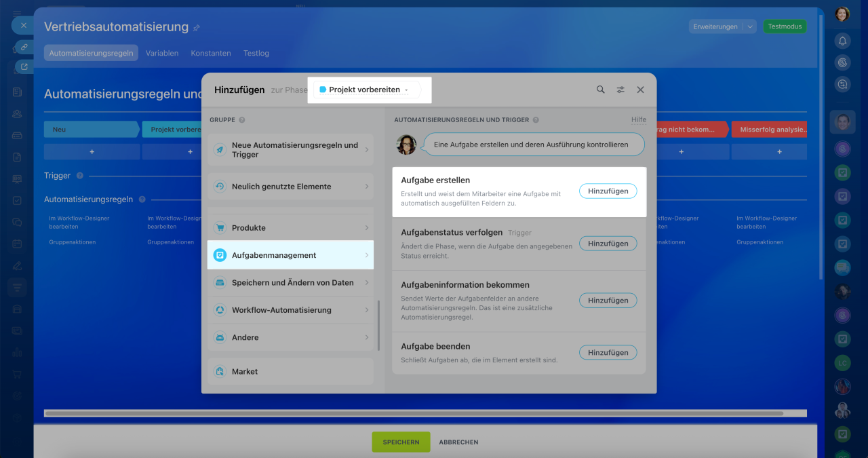Open the highlighted CRM funnel icon in left menu
Screen dimensions: 868x458
coord(17,288)
